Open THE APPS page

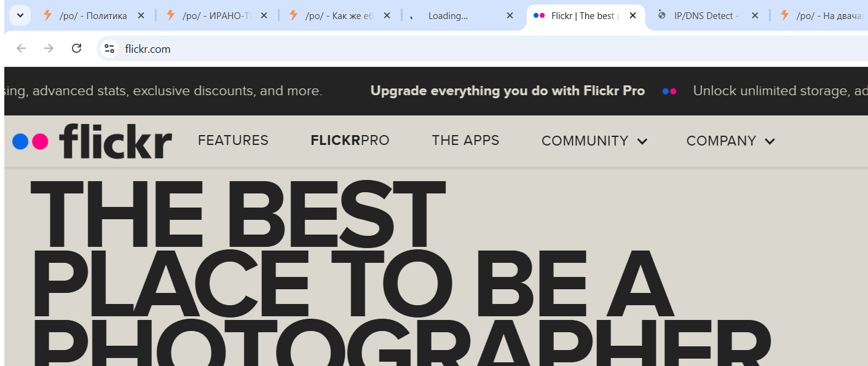[465, 141]
